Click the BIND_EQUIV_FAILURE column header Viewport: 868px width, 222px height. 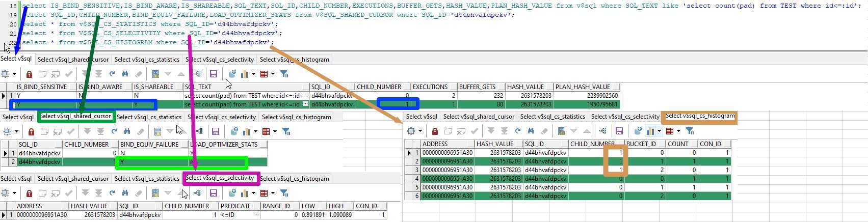coord(153,145)
